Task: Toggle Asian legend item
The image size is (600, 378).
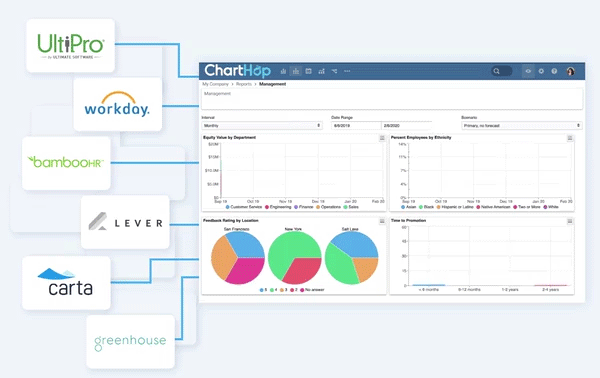Action: pyautogui.click(x=408, y=207)
